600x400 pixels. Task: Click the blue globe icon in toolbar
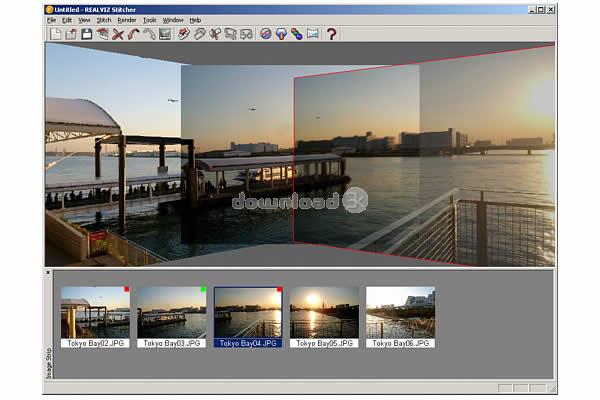pos(266,34)
